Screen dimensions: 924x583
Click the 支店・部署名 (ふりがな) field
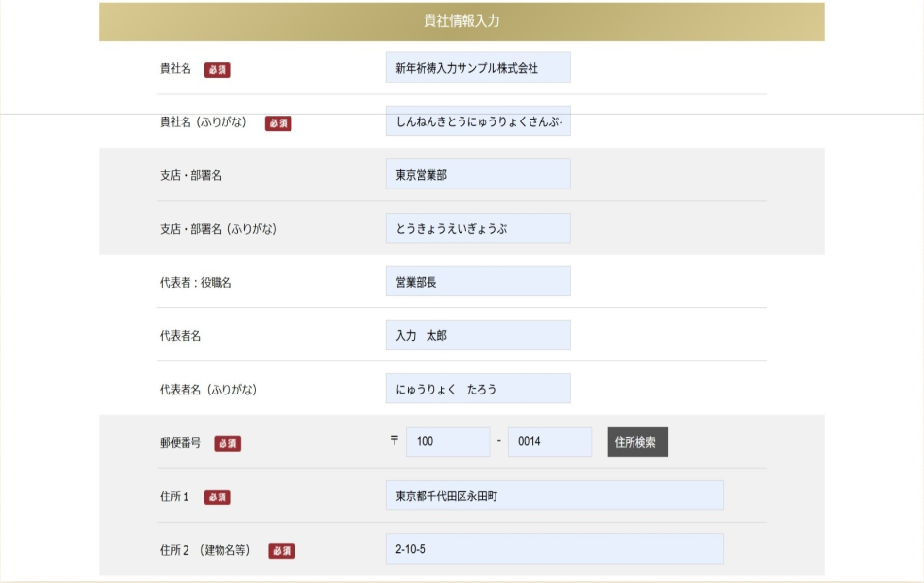click(477, 228)
